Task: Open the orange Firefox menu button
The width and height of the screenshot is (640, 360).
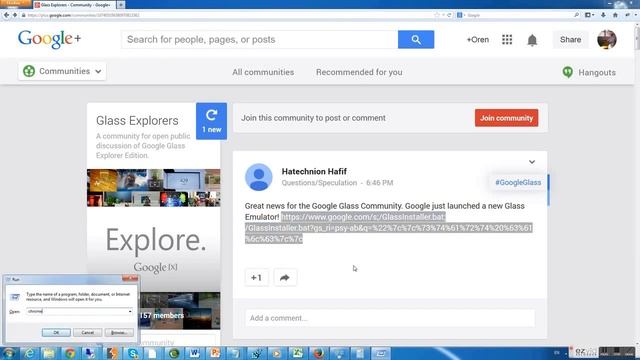Action: pos(16,4)
